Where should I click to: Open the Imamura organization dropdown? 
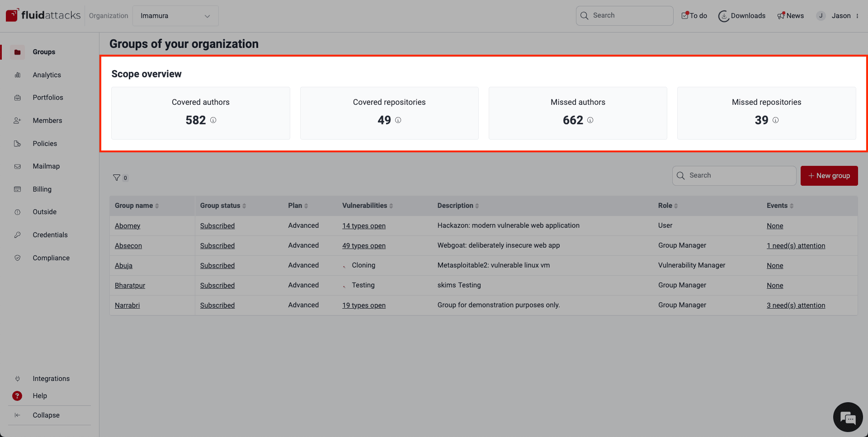(x=175, y=16)
